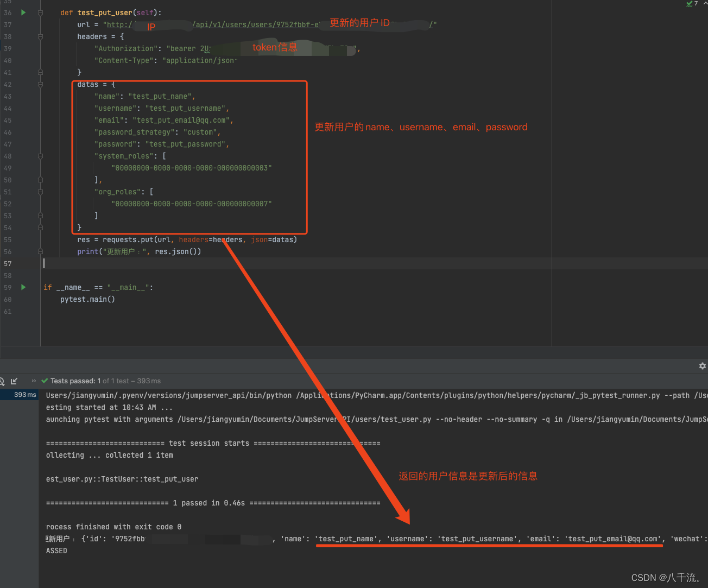
Task: Click the "password_strategy" key
Action: (134, 132)
